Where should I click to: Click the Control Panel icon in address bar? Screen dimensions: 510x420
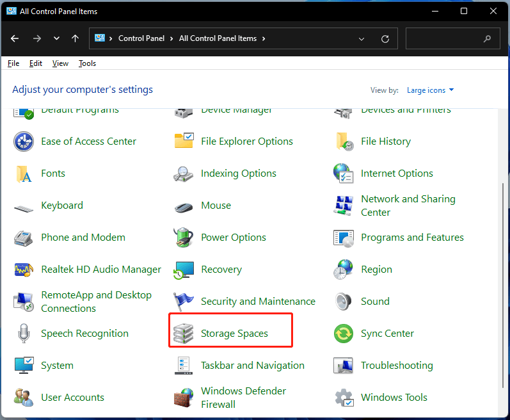[x=100, y=38]
